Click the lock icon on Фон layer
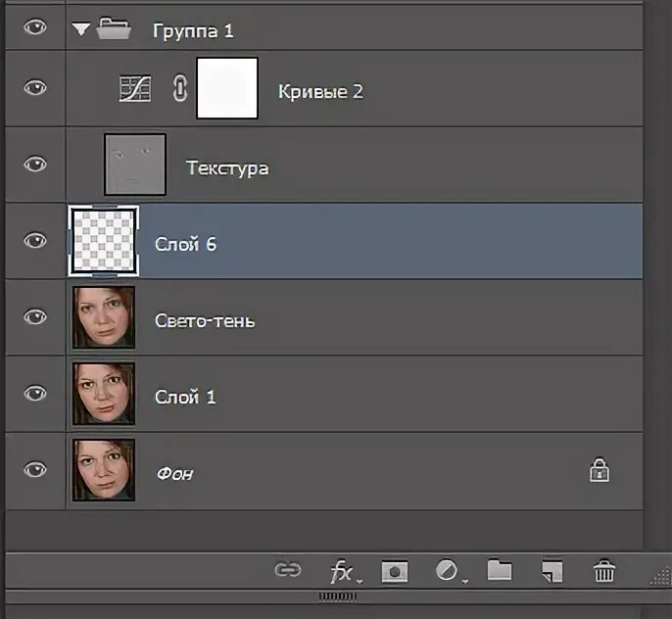Viewport: 672px width, 619px height. (600, 472)
